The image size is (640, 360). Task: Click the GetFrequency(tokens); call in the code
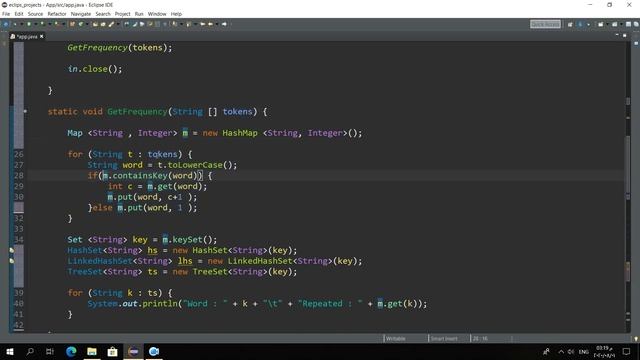point(120,48)
